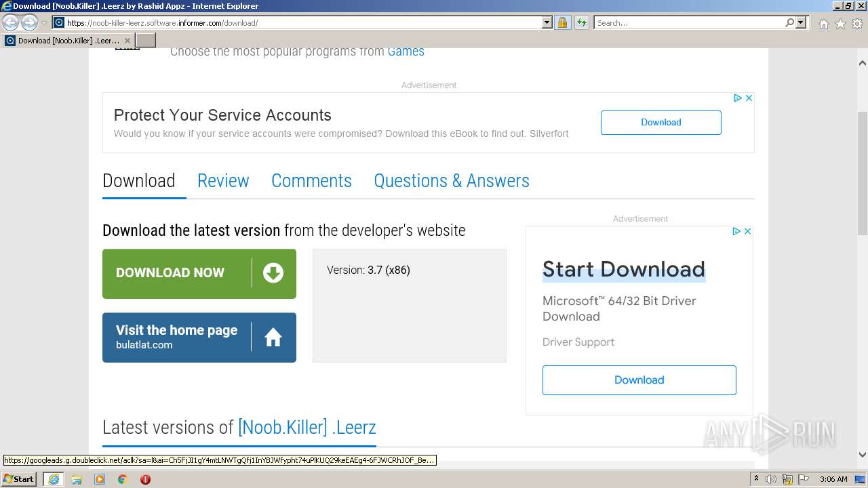This screenshot has width=868, height=488.
Task: Open the Protect Your Service Accounts ad title
Action: pyautogui.click(x=222, y=115)
